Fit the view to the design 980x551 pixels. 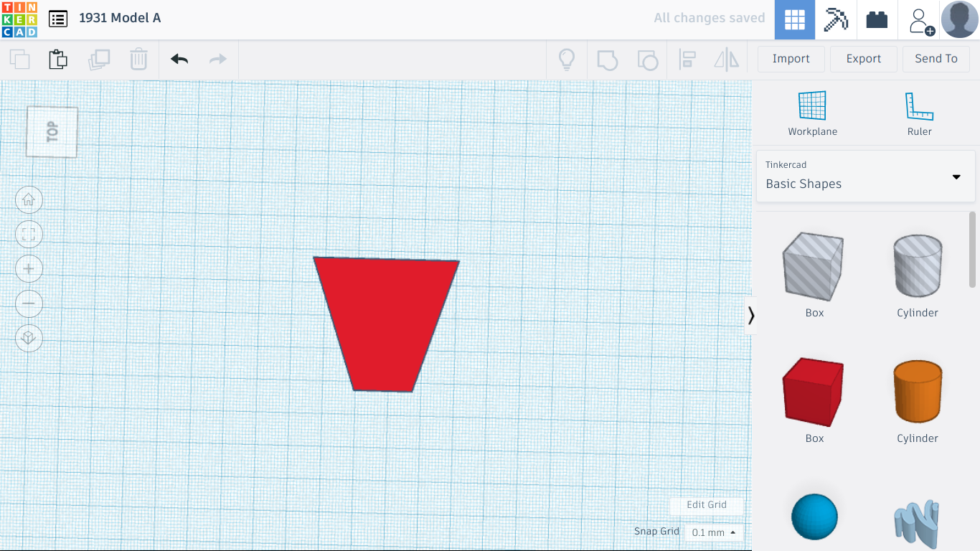[x=29, y=234]
